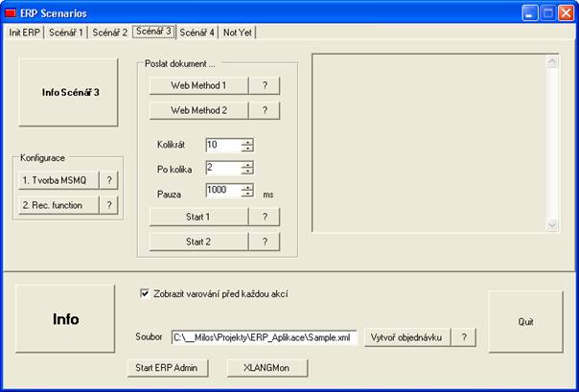Toggle Zobrazit varování před každou akcí checkbox
The height and width of the screenshot is (392, 579).
pyautogui.click(x=145, y=293)
